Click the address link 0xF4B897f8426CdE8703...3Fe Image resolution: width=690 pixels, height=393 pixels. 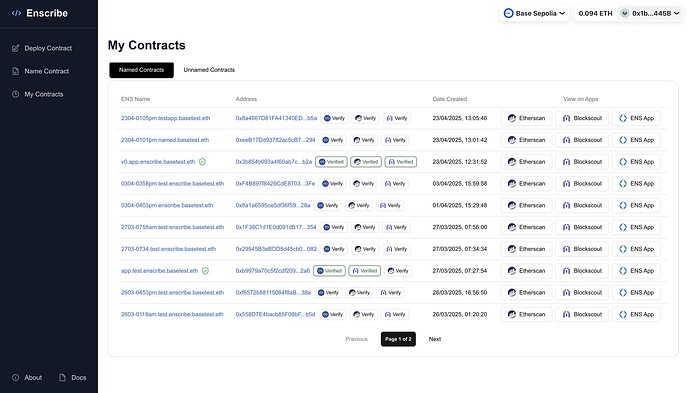point(275,184)
